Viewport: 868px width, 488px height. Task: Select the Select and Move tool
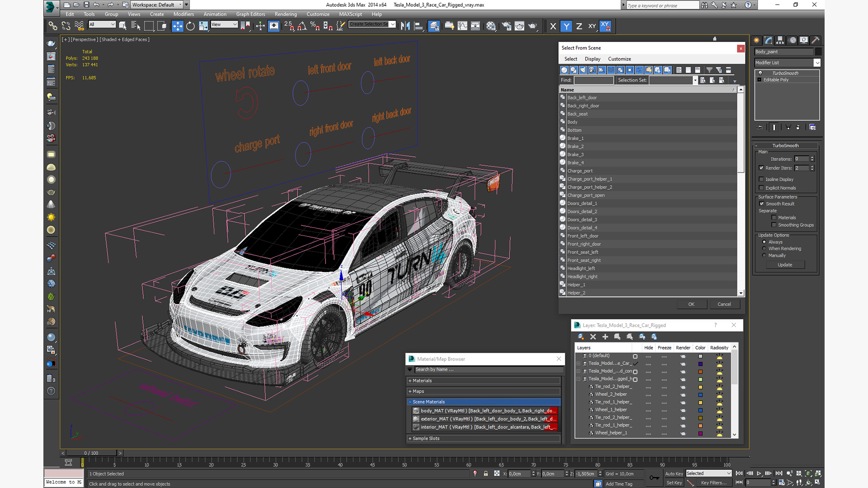(177, 26)
